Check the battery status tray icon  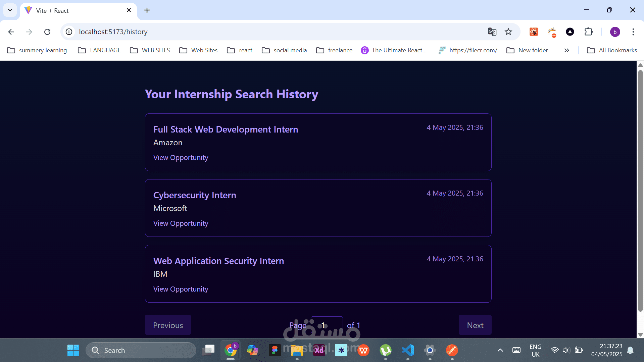tap(579, 350)
